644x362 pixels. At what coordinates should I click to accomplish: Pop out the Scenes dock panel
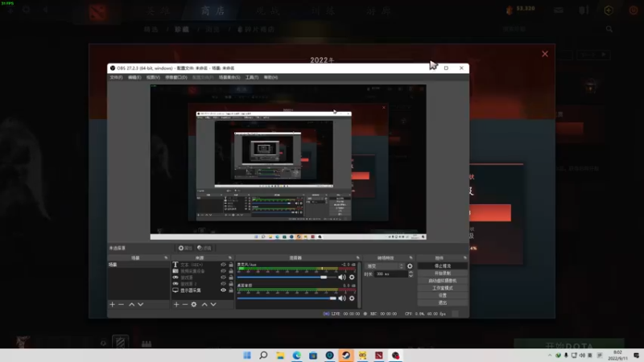pos(166,257)
